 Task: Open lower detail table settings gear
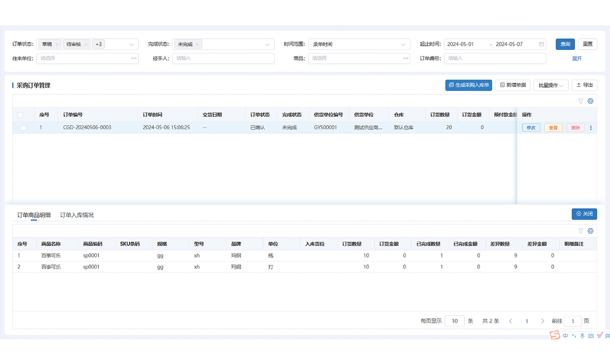pyautogui.click(x=591, y=231)
